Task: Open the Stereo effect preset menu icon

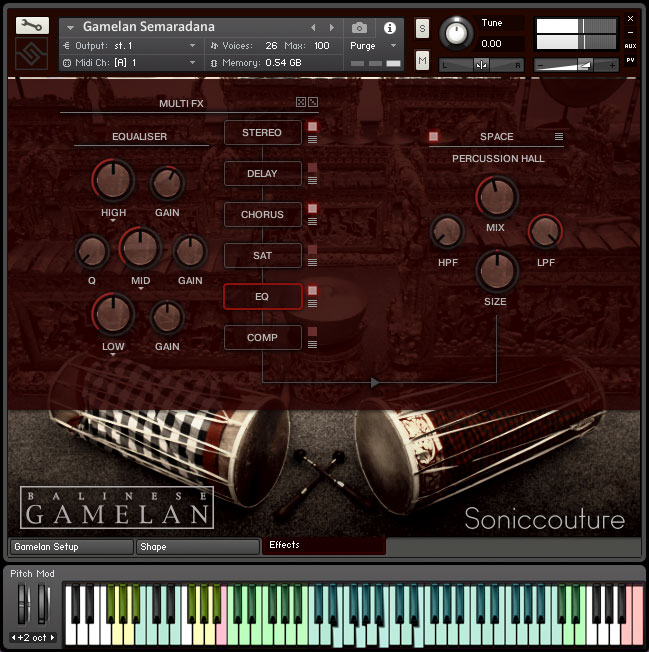Action: click(312, 140)
